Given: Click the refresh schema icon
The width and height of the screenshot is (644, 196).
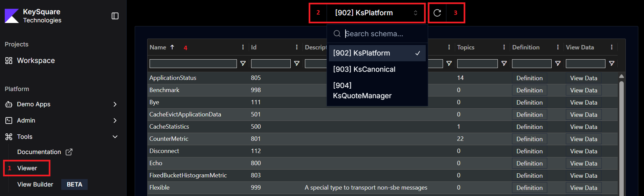Looking at the screenshot, I should [437, 13].
